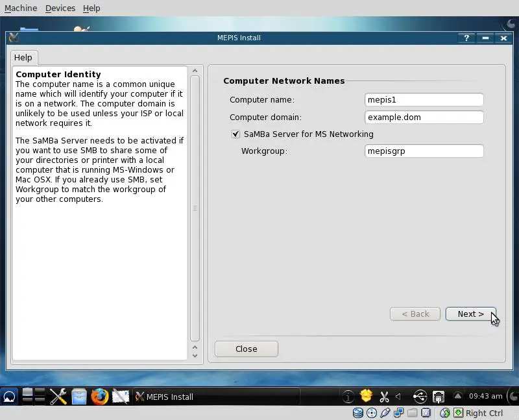Click the Workgroup input field

pyautogui.click(x=424, y=151)
